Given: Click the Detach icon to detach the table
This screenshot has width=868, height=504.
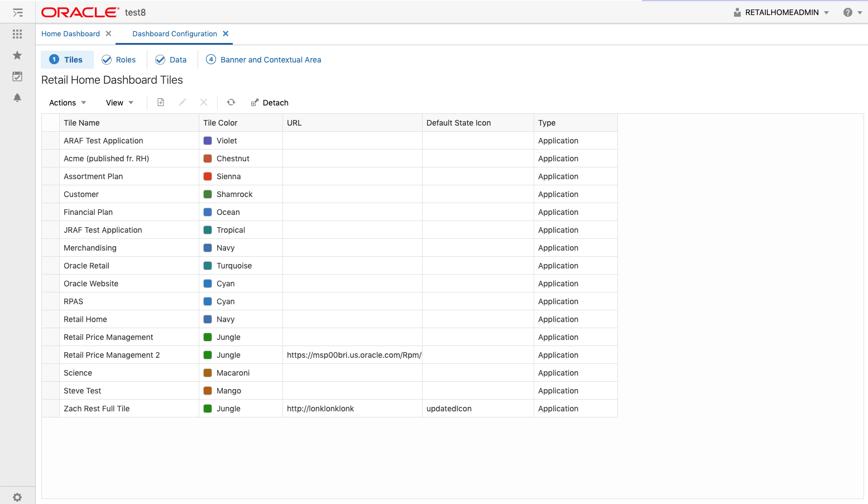Looking at the screenshot, I should tap(270, 103).
